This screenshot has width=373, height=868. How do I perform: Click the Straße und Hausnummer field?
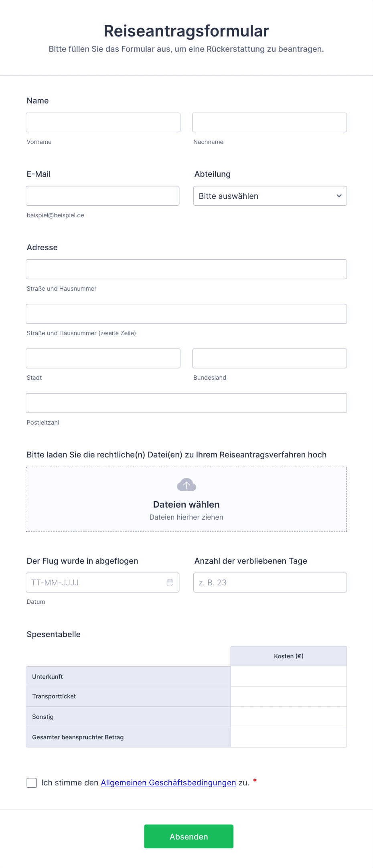point(186,269)
